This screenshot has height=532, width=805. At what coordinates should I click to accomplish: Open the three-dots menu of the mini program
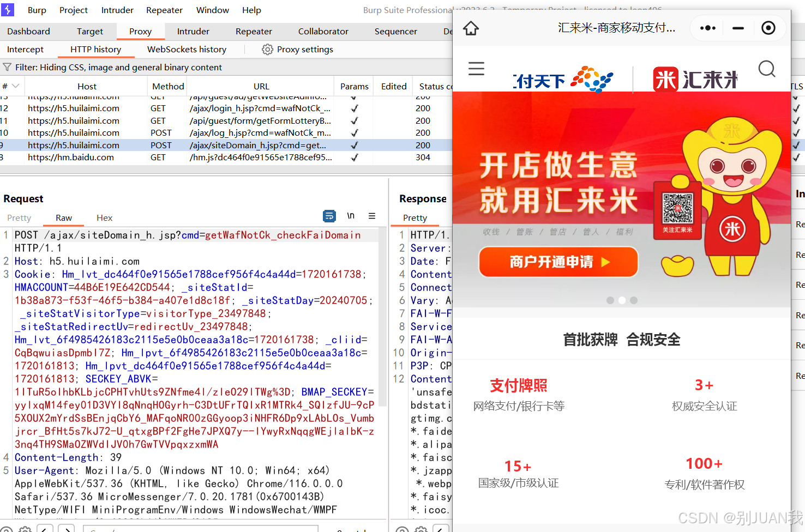(x=708, y=28)
